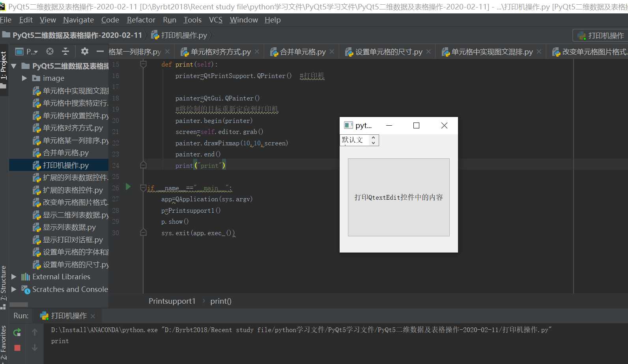Close the 单元格对齐方式.py tab
Image resolution: width=628 pixels, height=364 pixels.
point(257,52)
